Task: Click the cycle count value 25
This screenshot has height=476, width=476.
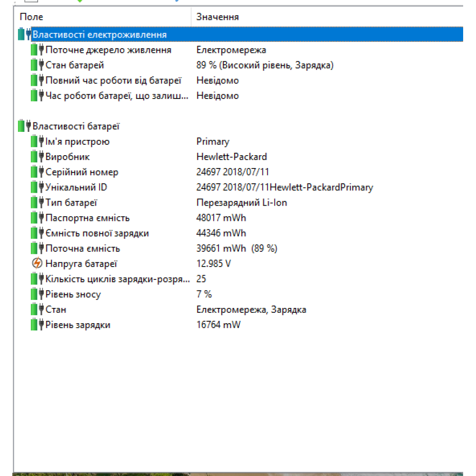Action: 201,278
